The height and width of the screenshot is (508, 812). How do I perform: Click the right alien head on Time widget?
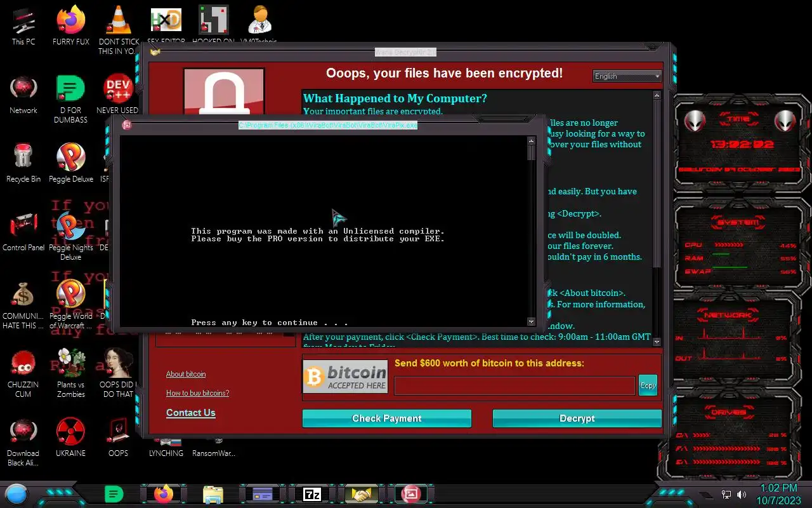(x=785, y=121)
